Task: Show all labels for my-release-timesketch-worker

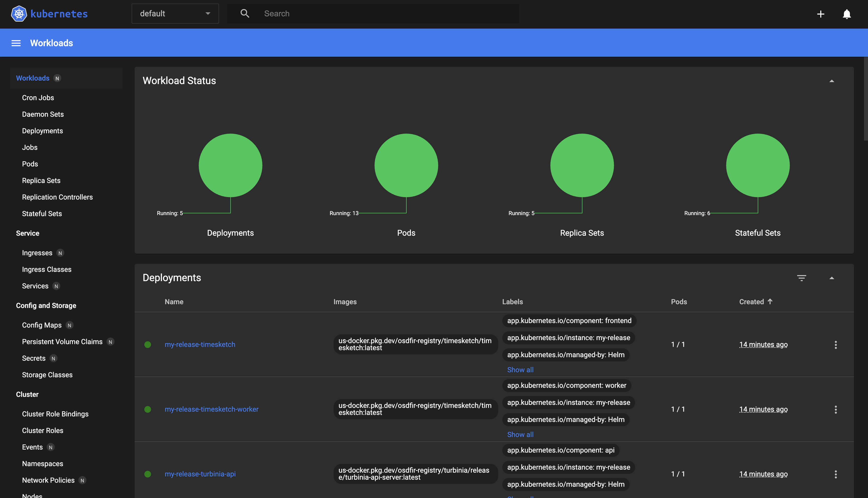Action: coord(520,435)
